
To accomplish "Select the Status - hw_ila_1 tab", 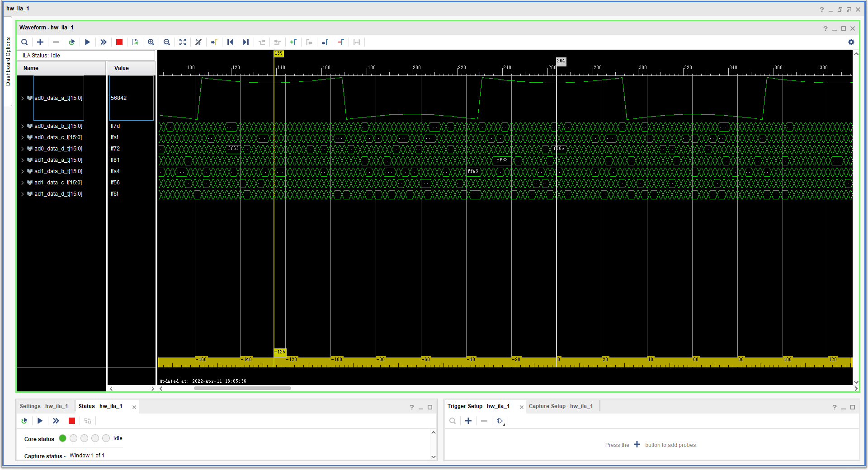I will coord(100,406).
